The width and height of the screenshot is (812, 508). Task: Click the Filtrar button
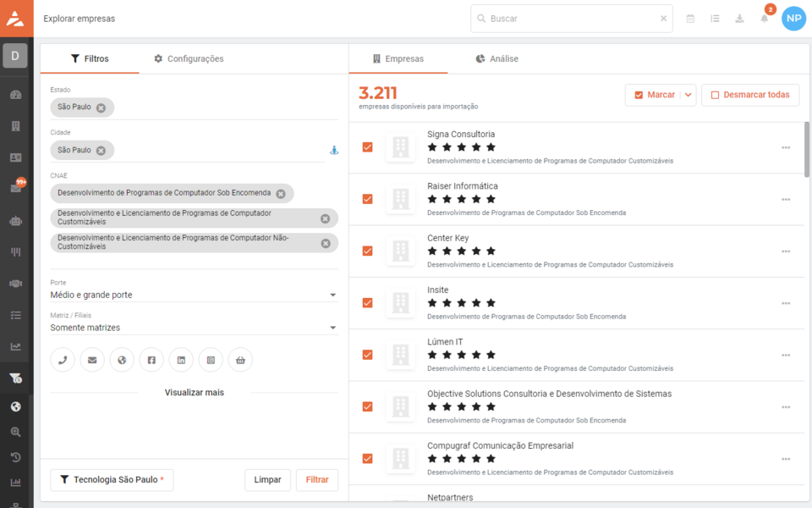coord(317,479)
